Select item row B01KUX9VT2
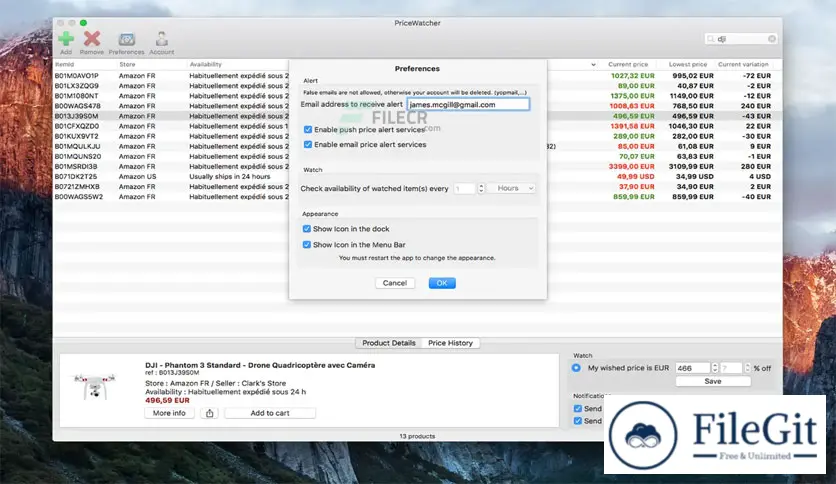Screen dimensions: 836x484 click(76, 136)
